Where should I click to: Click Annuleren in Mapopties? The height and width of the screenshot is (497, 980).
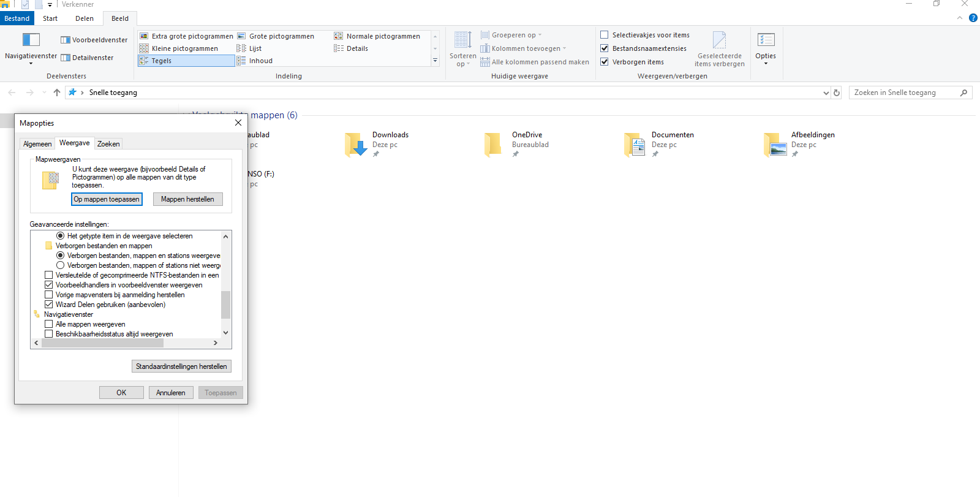coord(171,393)
